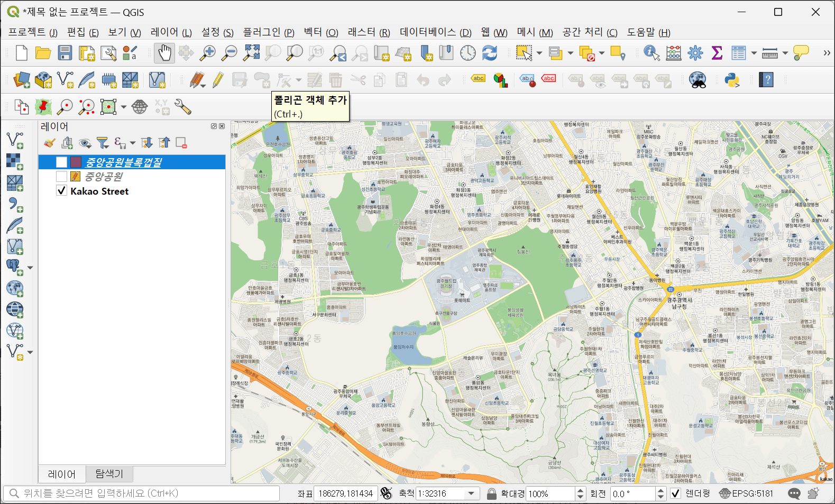Viewport: 835px width, 504px height.
Task: Open the Identify Features tool
Action: point(652,53)
